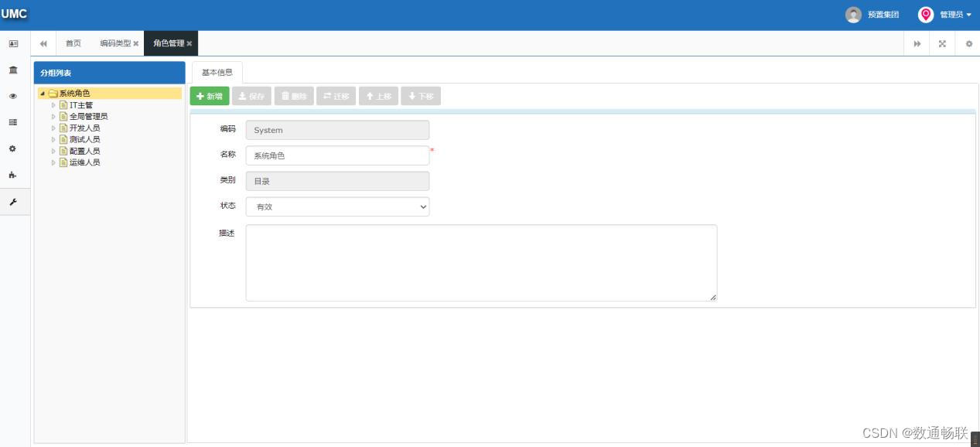Image resolution: width=980 pixels, height=447 pixels.
Task: Click the document icon beside 测试人员
Action: 63,140
